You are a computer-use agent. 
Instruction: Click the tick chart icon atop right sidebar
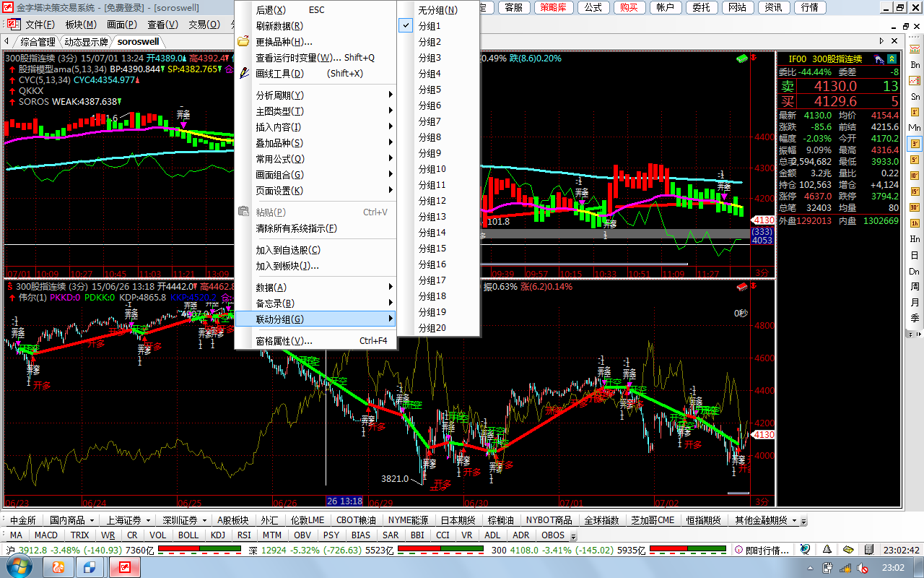915,48
